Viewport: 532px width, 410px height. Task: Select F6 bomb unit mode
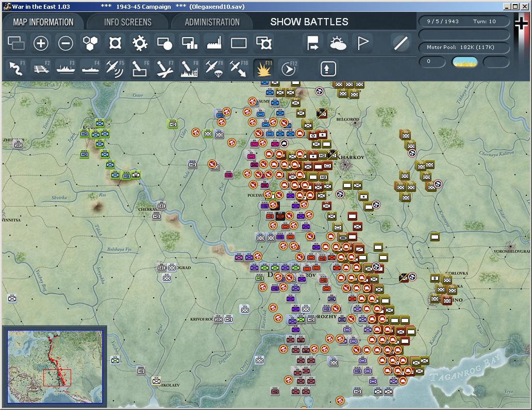[x=140, y=68]
